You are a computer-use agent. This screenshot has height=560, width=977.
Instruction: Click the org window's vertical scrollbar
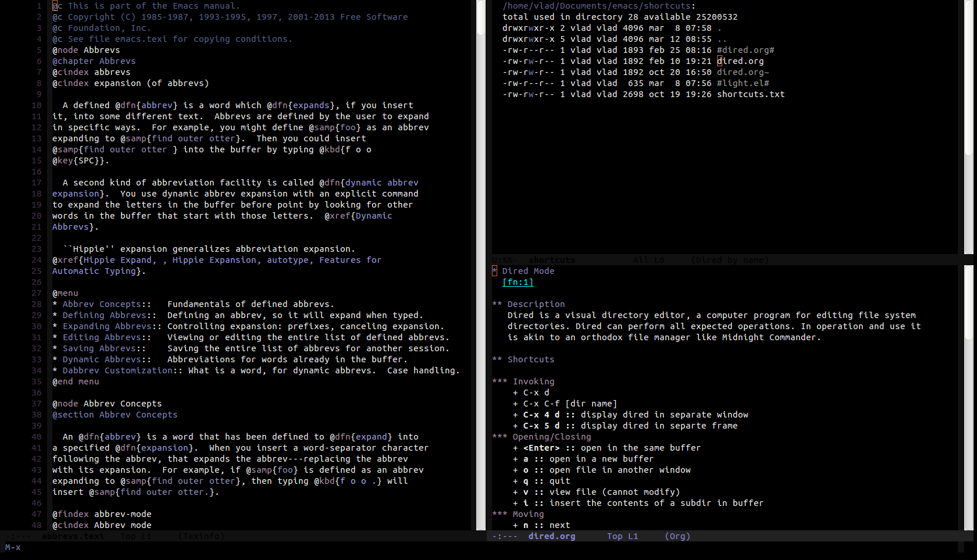pyautogui.click(x=968, y=398)
